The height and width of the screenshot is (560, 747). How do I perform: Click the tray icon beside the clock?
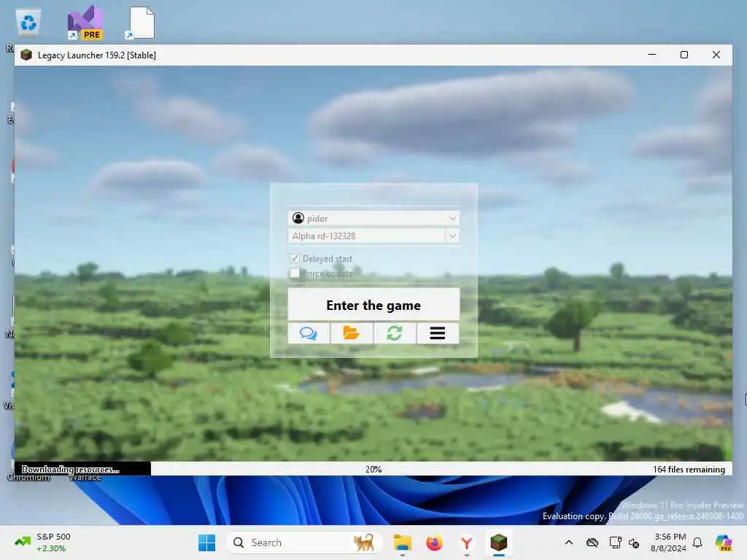634,542
